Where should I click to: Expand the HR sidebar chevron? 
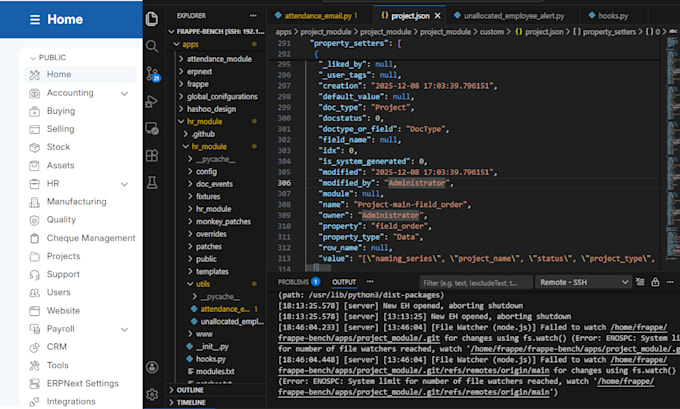[124, 184]
